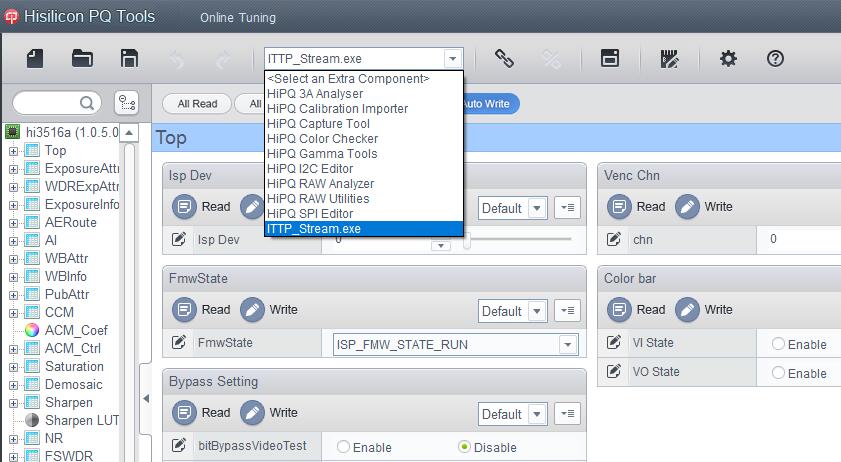Choose HiPQ Color Checker from list
The width and height of the screenshot is (841, 462).
point(364,139)
